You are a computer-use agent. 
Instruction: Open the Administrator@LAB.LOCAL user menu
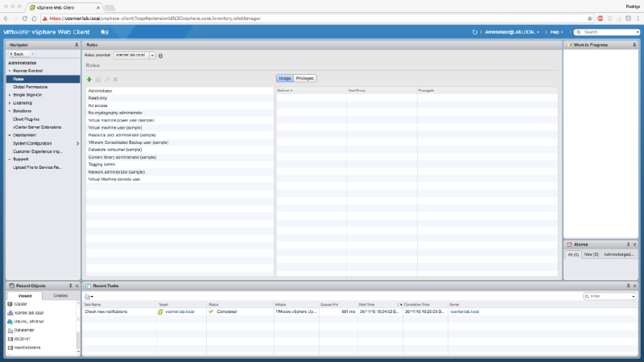[x=512, y=31]
